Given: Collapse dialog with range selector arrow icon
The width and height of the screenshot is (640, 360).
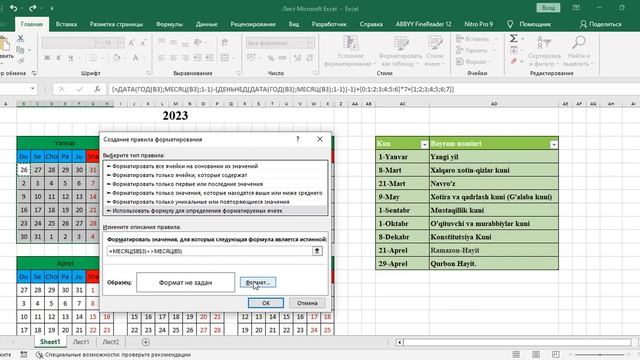Looking at the screenshot, I should [317, 251].
